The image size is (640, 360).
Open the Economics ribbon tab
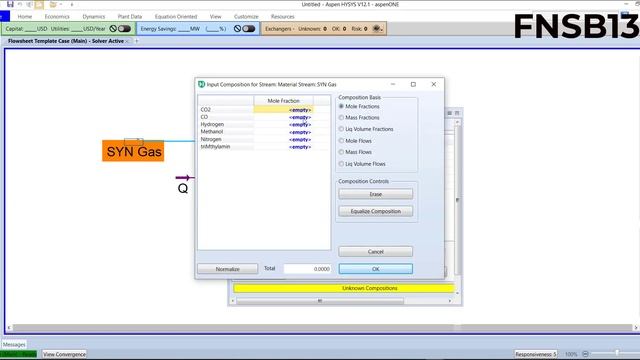57,16
